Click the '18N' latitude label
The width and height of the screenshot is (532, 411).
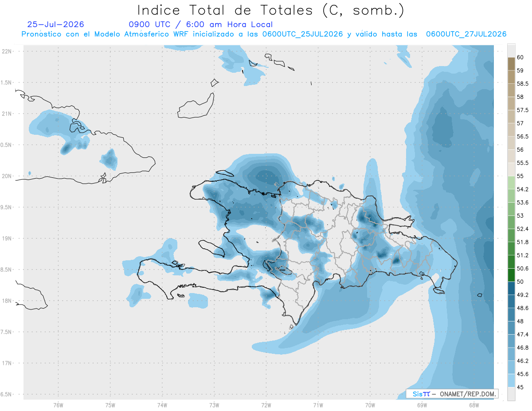click(7, 301)
